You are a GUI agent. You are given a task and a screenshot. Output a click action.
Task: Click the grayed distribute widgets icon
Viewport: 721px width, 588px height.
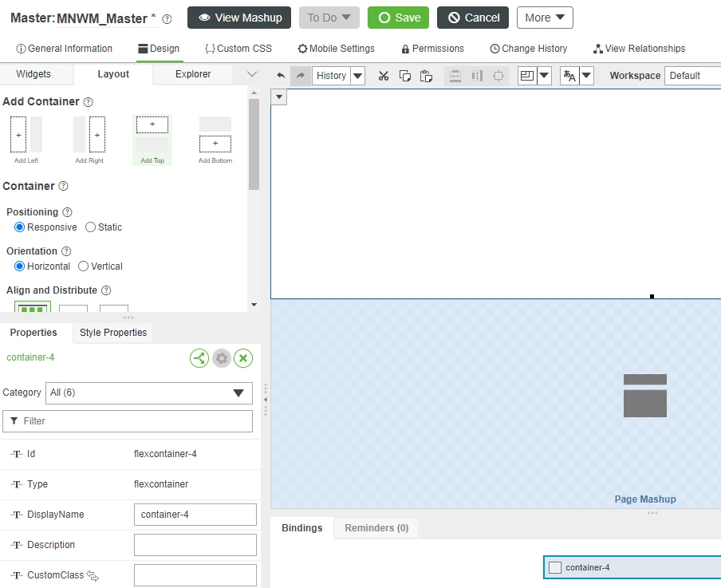coord(477,76)
